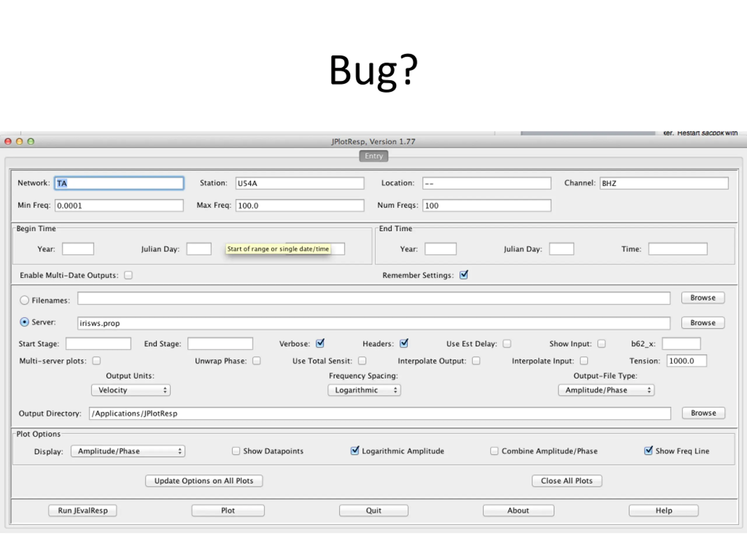Open the Output Units Velocity dropdown

coord(131,390)
